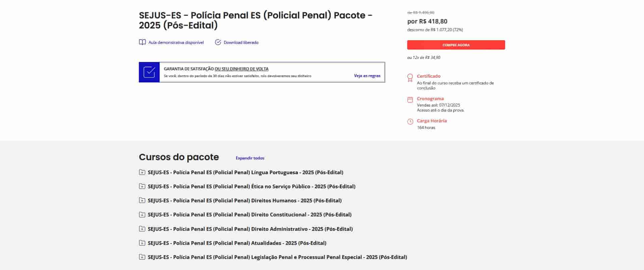644x270 pixels.
Task: Click the Aula demonstrativa disponível text
Action: (176, 43)
